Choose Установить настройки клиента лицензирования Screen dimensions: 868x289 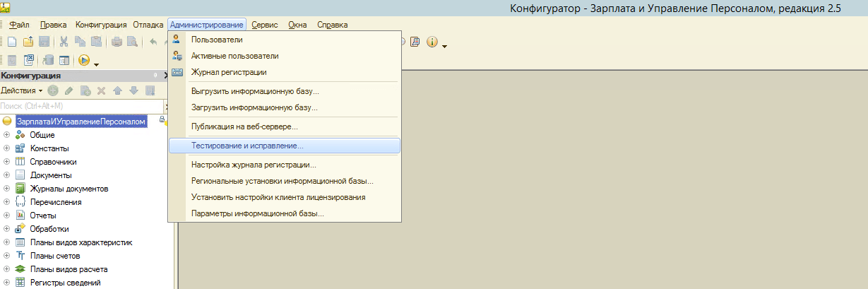point(285,197)
